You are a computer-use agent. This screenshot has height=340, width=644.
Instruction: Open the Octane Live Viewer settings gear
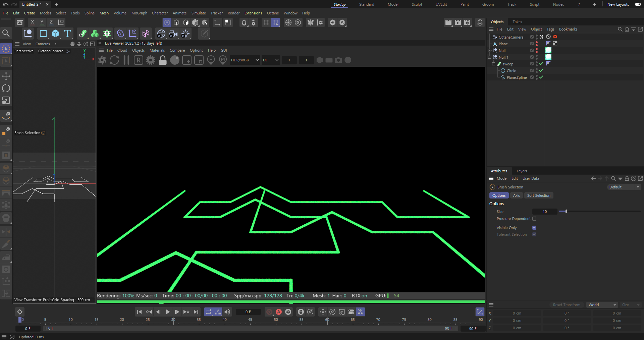[x=151, y=60]
